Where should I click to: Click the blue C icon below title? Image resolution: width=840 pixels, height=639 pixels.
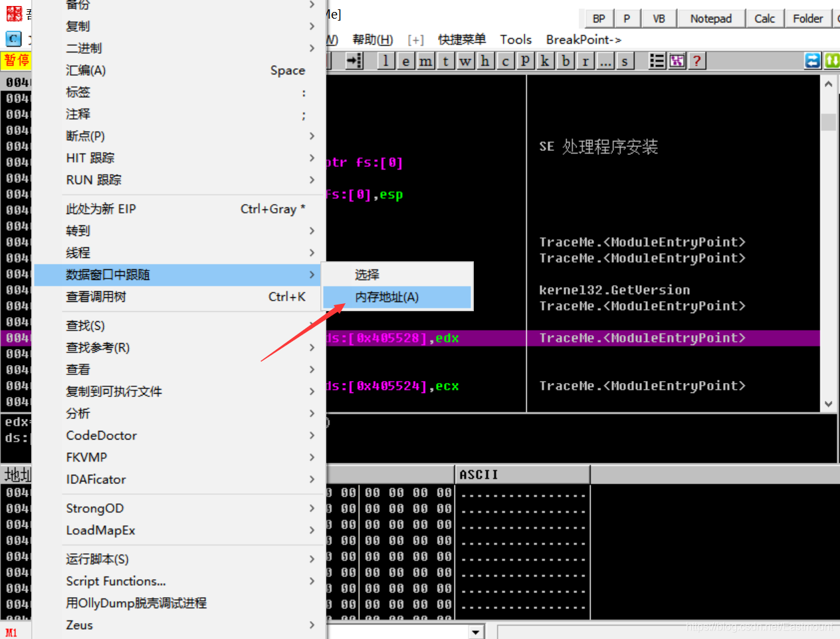13,39
